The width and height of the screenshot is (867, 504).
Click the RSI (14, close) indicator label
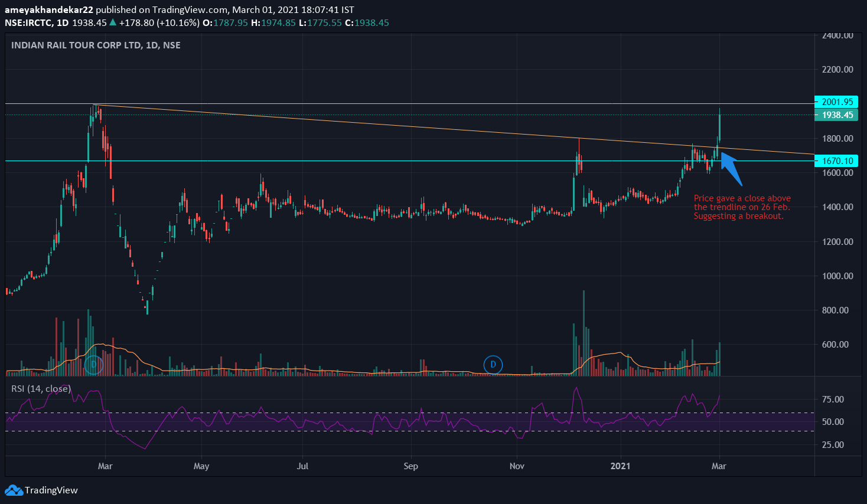point(41,388)
